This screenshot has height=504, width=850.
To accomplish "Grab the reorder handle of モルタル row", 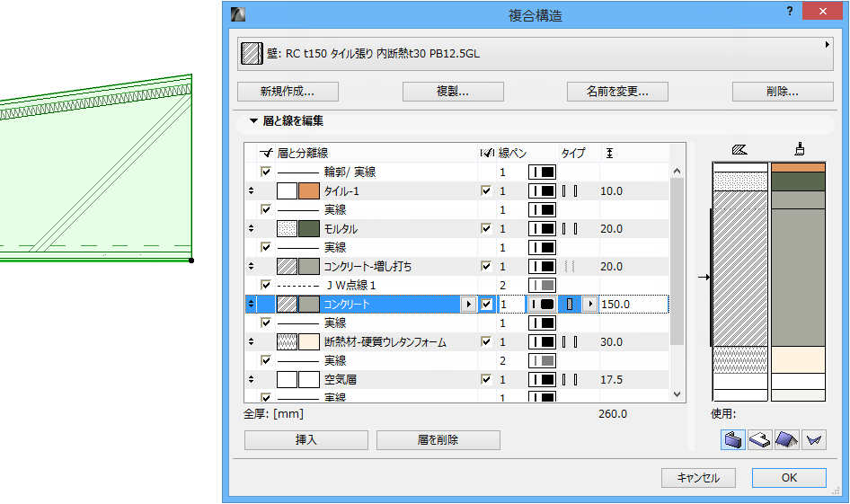I will tap(251, 229).
